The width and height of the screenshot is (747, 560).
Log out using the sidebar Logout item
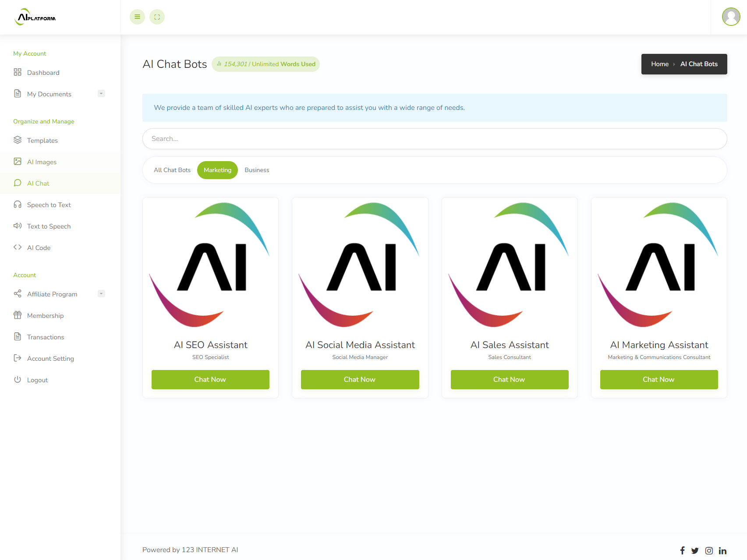tap(37, 380)
